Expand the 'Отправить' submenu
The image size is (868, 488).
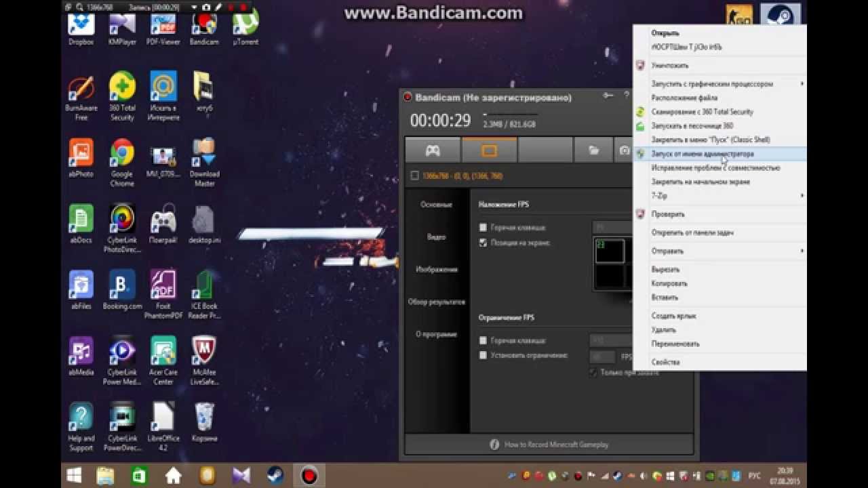pos(720,251)
